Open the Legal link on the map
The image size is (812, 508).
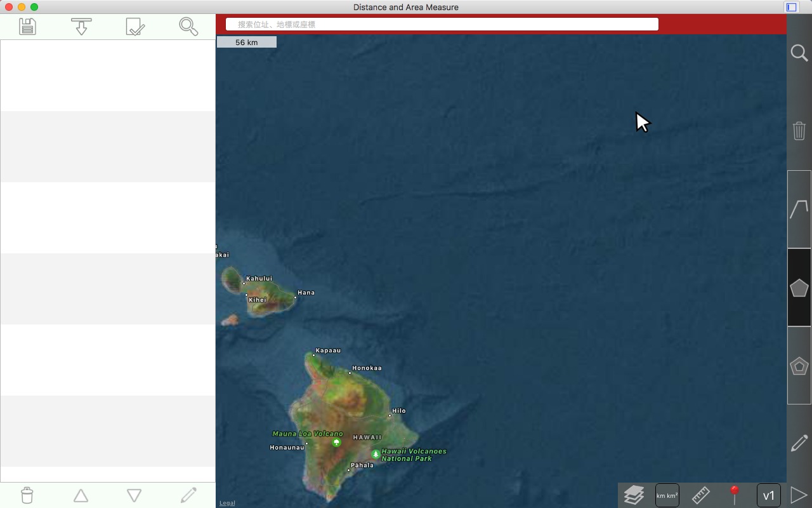pyautogui.click(x=227, y=503)
